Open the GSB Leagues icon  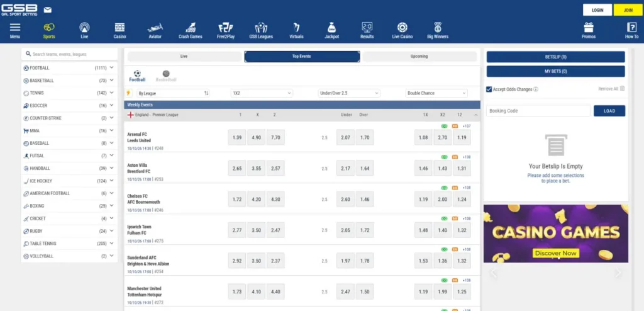click(261, 28)
